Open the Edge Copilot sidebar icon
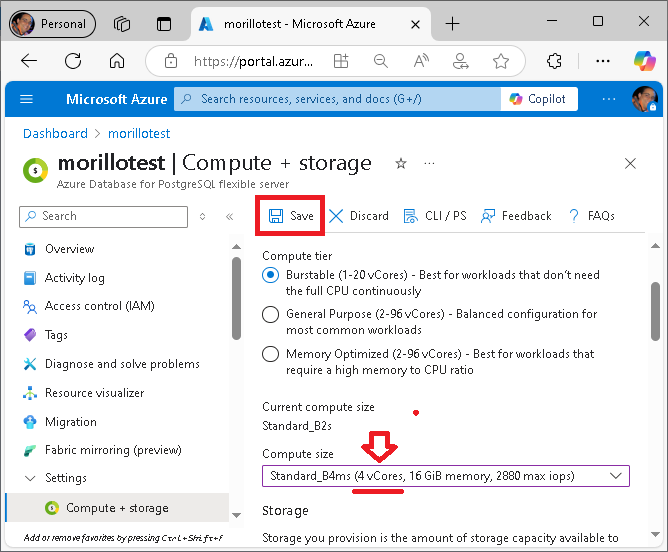Viewport: 668px width, 552px height. point(644,61)
